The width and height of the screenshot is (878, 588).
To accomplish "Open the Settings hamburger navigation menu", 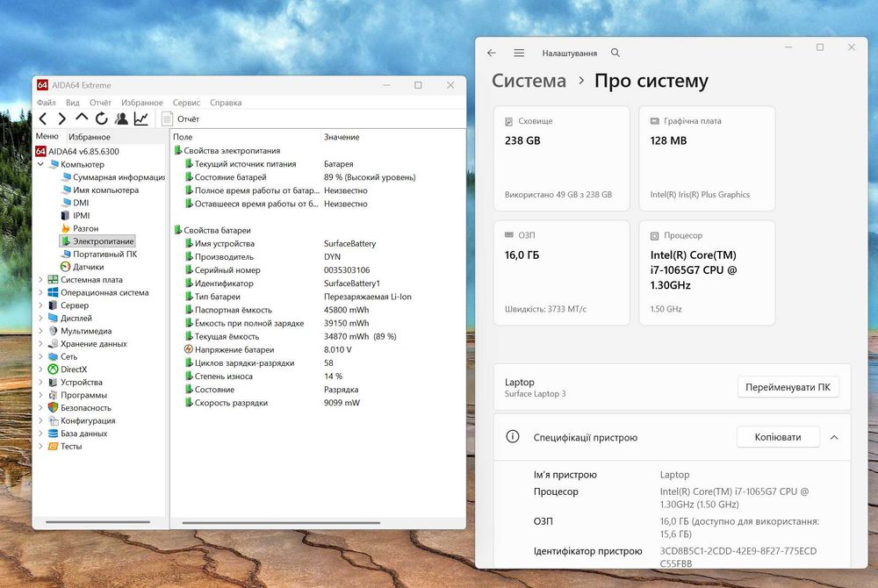I will point(519,53).
